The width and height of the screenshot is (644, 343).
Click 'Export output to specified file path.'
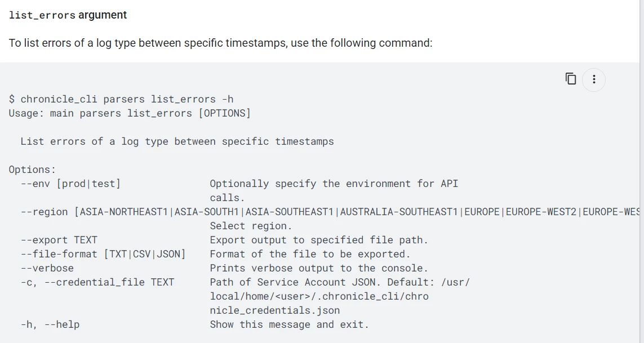click(x=319, y=240)
